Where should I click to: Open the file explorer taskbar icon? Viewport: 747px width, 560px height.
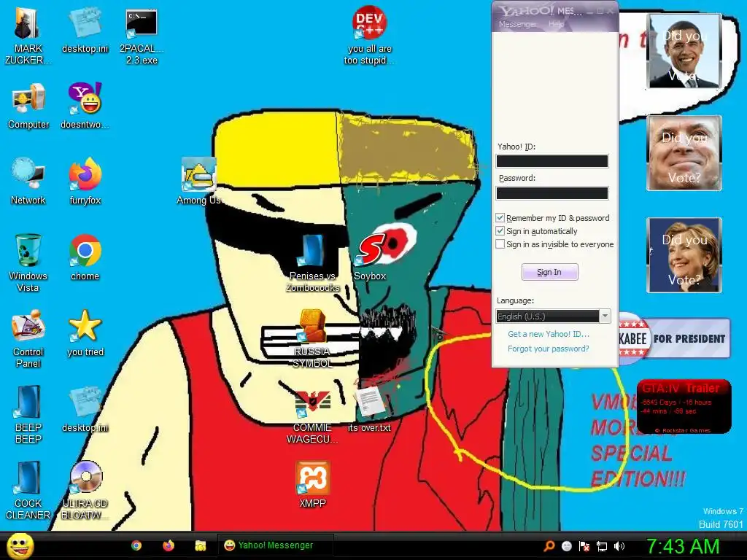(x=200, y=545)
